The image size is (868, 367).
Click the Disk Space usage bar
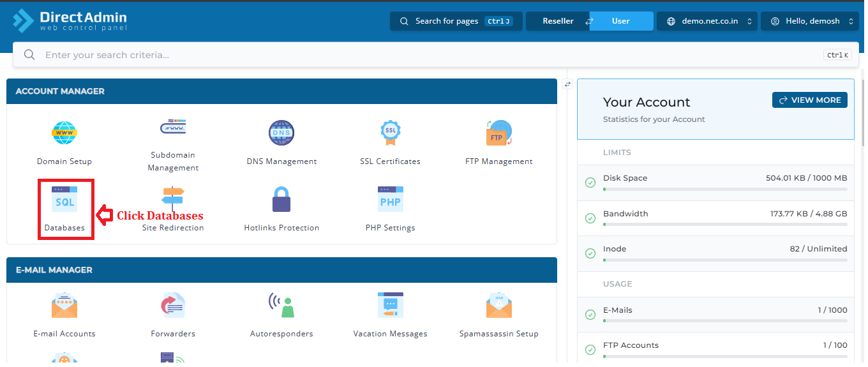[x=725, y=190]
